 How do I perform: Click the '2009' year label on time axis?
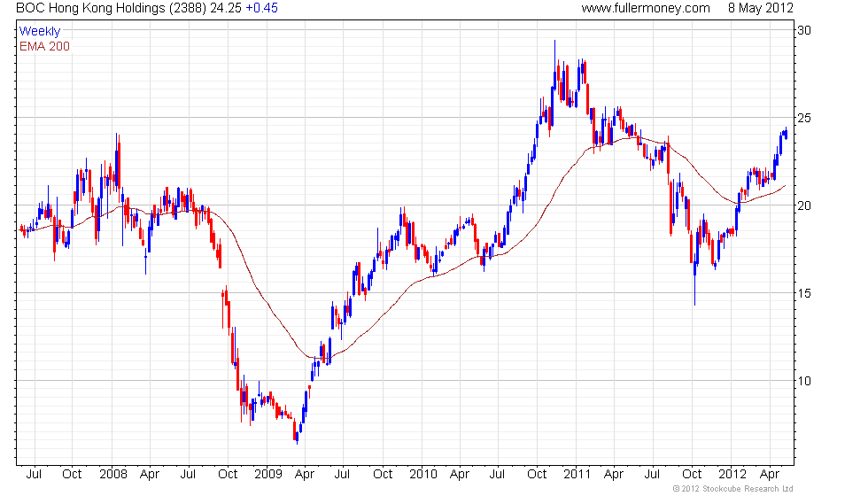pos(267,475)
